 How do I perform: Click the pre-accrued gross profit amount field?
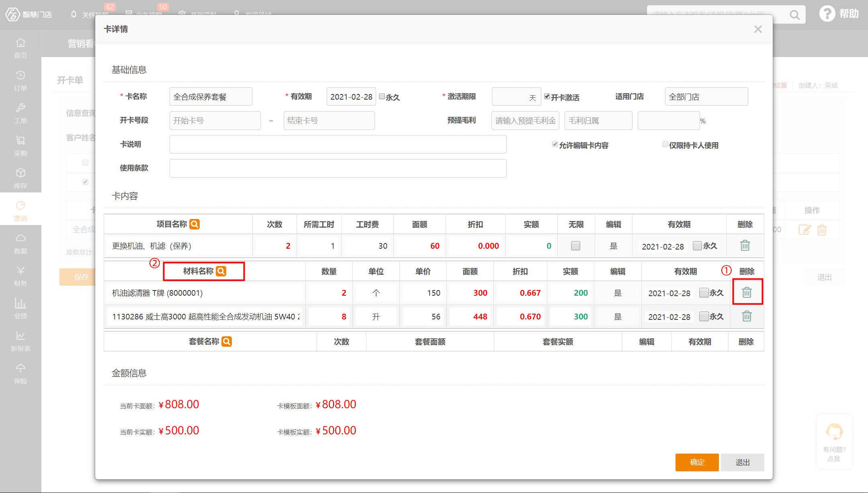pyautogui.click(x=525, y=121)
